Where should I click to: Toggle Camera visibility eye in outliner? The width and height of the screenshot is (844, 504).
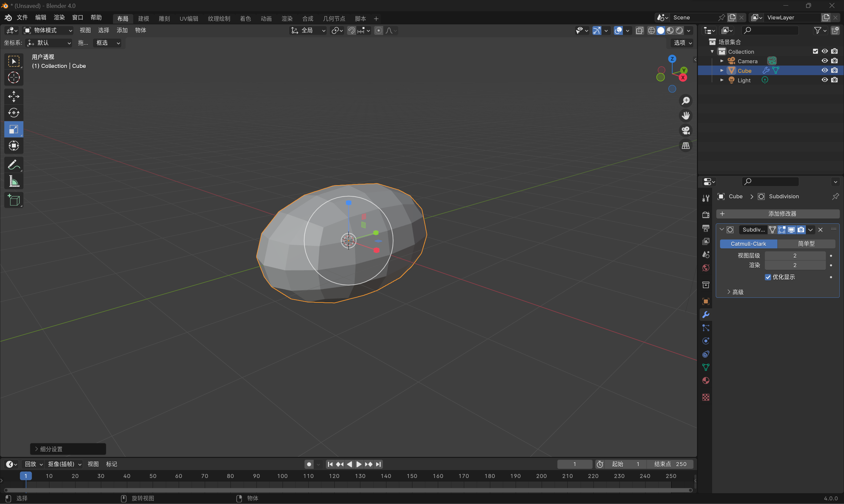point(825,61)
